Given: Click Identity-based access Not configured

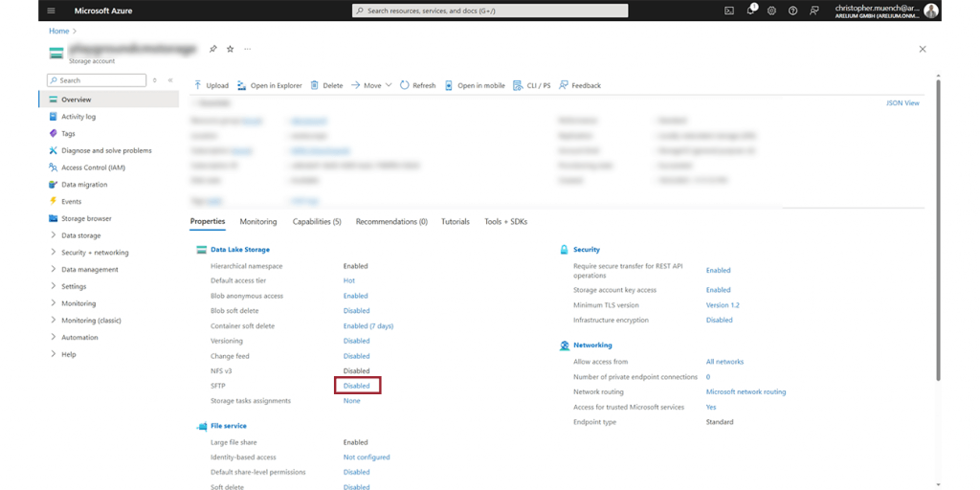Looking at the screenshot, I should pos(367,457).
